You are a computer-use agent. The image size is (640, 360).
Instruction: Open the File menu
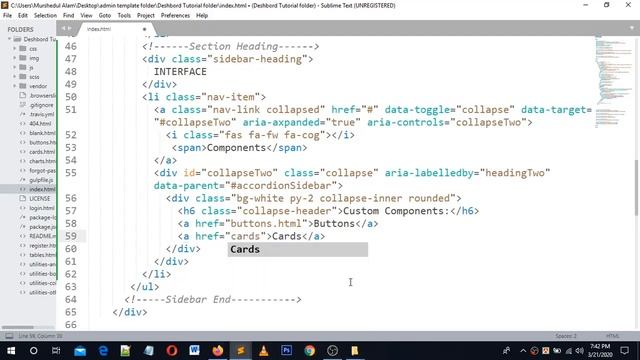pyautogui.click(x=7, y=16)
